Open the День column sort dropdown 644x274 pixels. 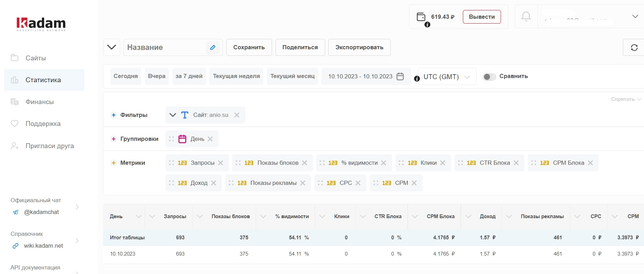pyautogui.click(x=138, y=216)
